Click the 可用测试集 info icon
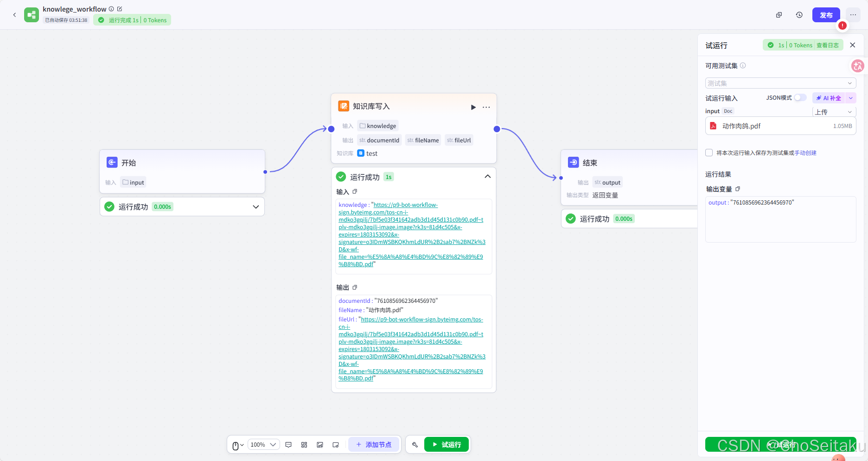Screen dimensions: 868x461 coord(743,65)
